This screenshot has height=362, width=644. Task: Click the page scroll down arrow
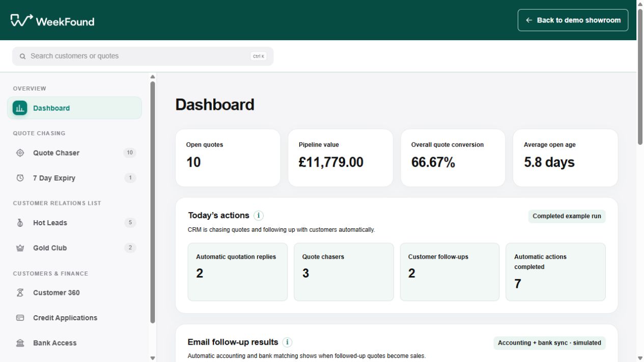point(640,358)
